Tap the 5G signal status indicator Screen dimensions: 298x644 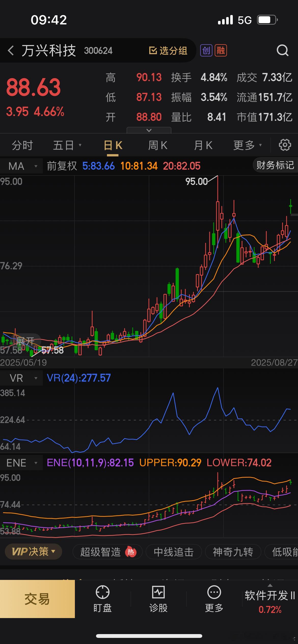pos(245,20)
